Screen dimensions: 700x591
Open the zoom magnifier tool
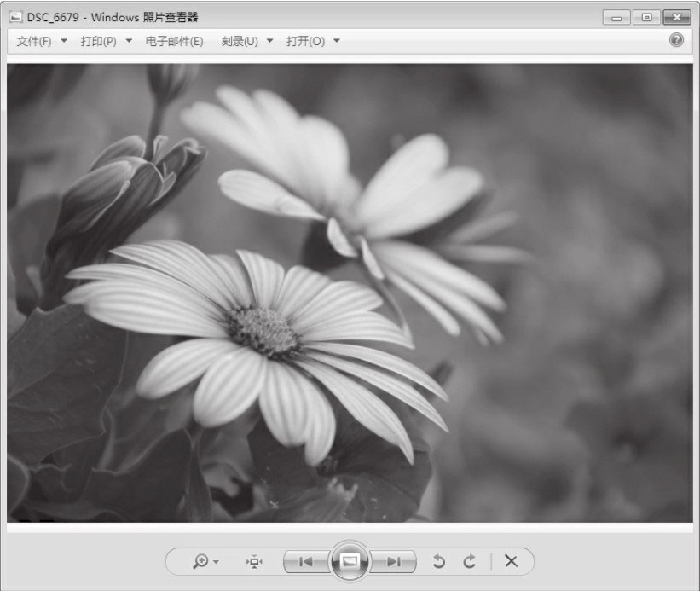coord(200,561)
